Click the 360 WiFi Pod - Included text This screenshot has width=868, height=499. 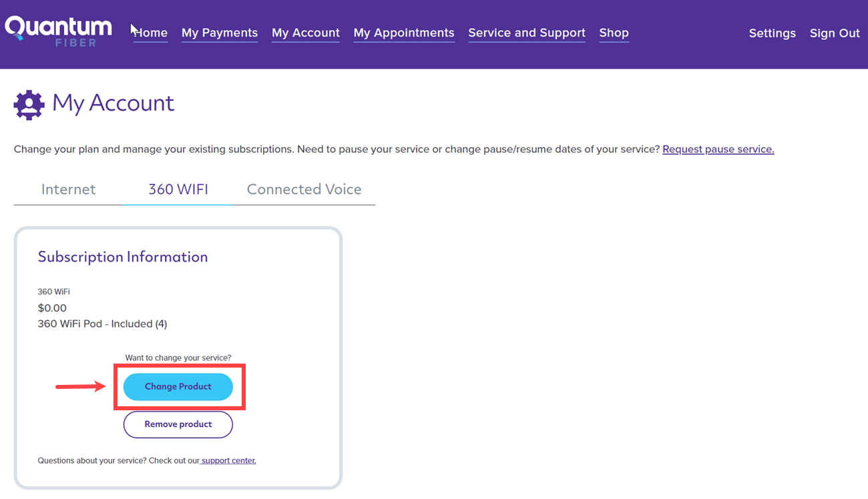click(x=102, y=324)
